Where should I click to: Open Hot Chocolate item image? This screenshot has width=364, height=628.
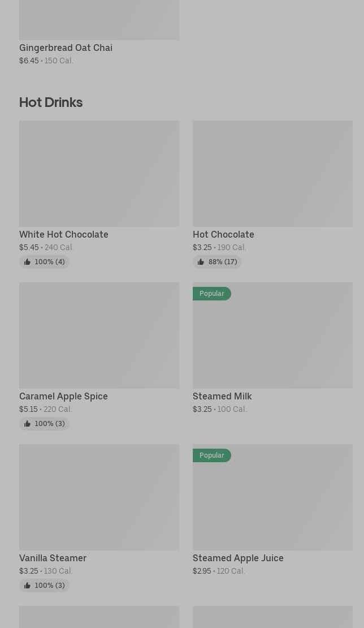coord(272,174)
